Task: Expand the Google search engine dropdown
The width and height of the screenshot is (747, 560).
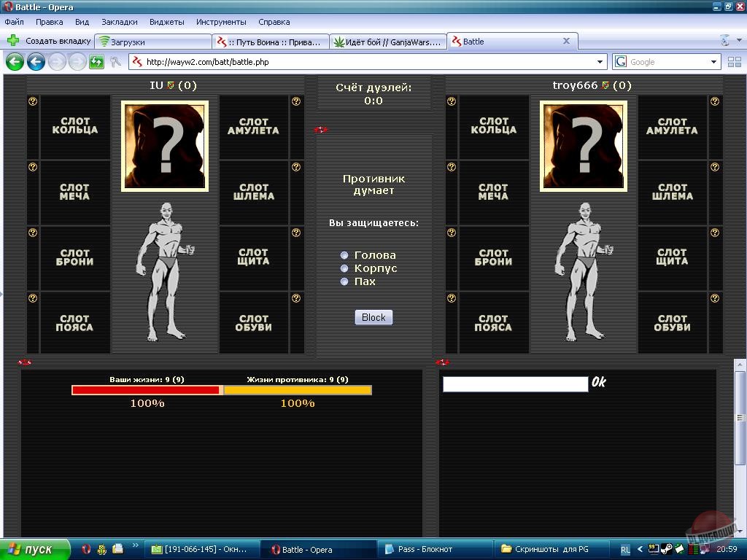Action: [714, 62]
